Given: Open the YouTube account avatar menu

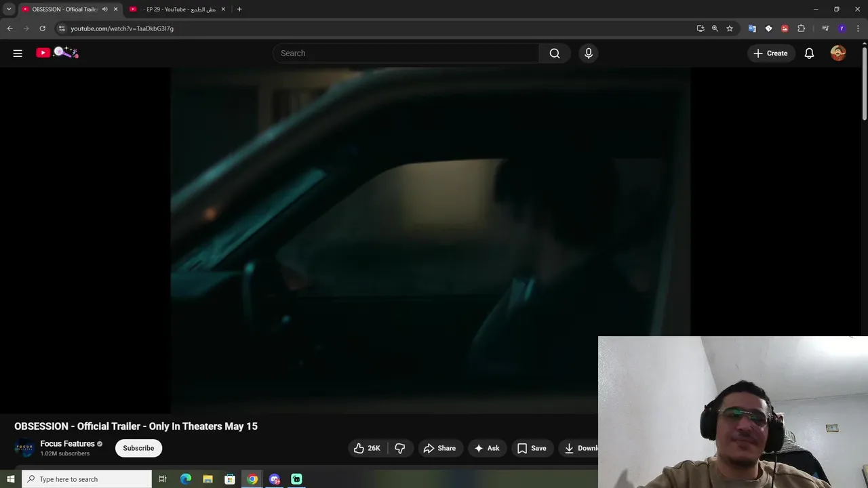Looking at the screenshot, I should [838, 53].
